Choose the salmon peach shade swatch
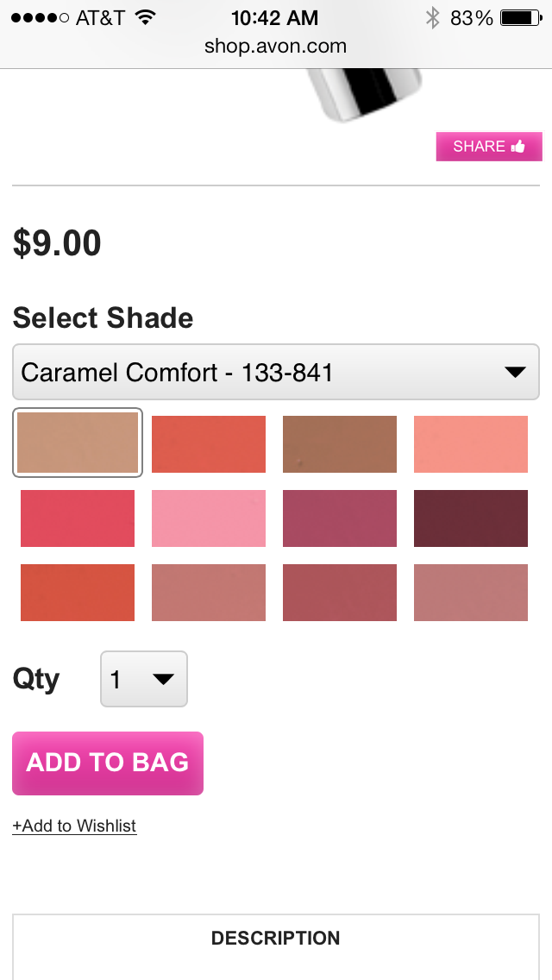 (471, 443)
